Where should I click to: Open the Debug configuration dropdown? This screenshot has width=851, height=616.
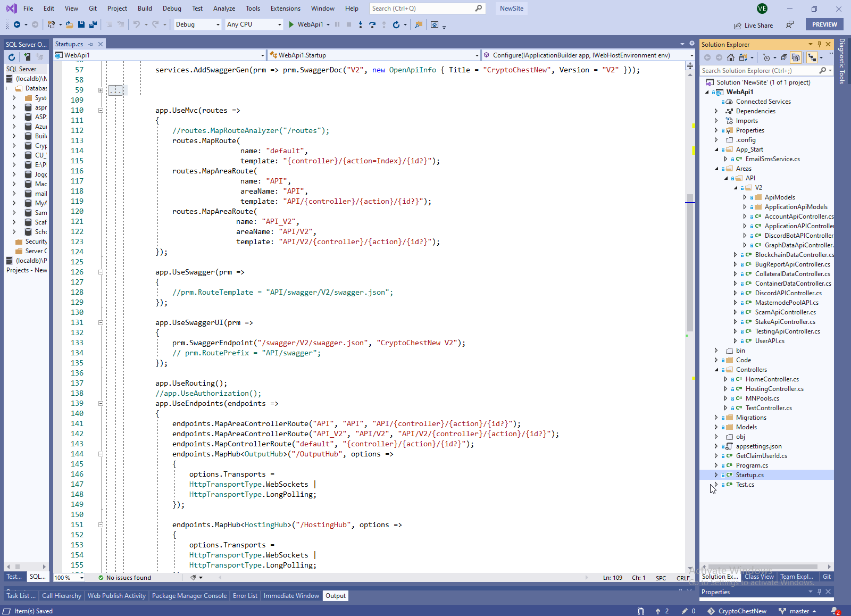pos(197,24)
